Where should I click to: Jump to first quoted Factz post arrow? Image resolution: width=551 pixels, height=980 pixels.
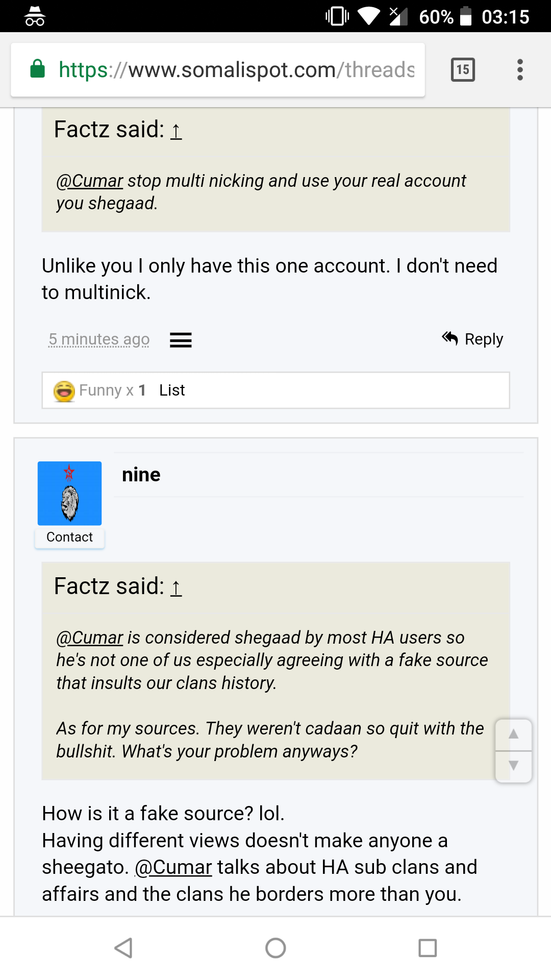point(176,131)
